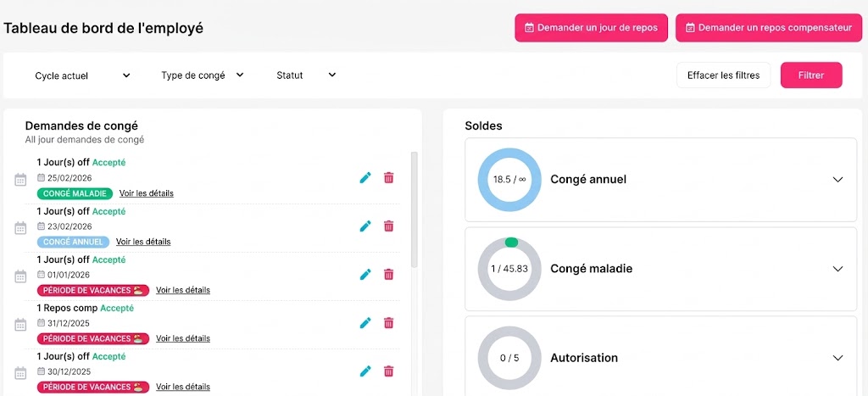
Task: Click the green CONGÉ MALADIE tag
Action: (x=75, y=193)
